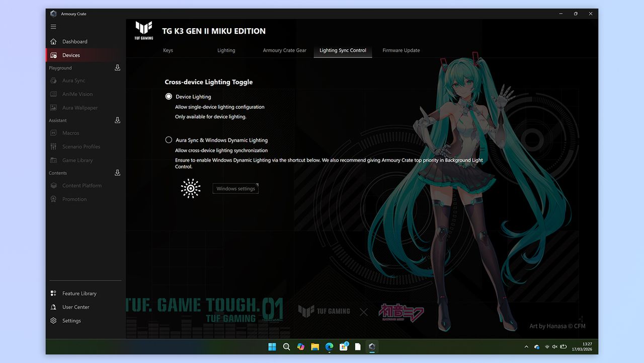This screenshot has height=363, width=644.
Task: Toggle the hamburger menu in the sidebar
Action: 53,27
